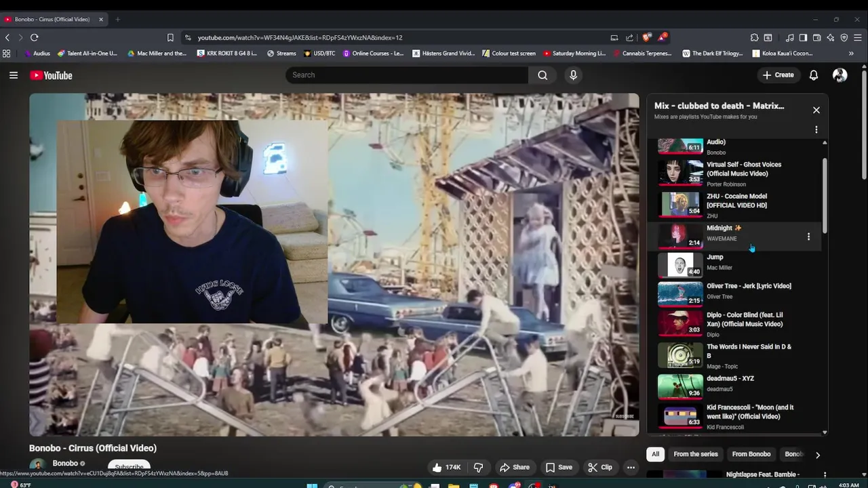Click the browser address bar URL
Screen dimensions: 868x488
300,37
